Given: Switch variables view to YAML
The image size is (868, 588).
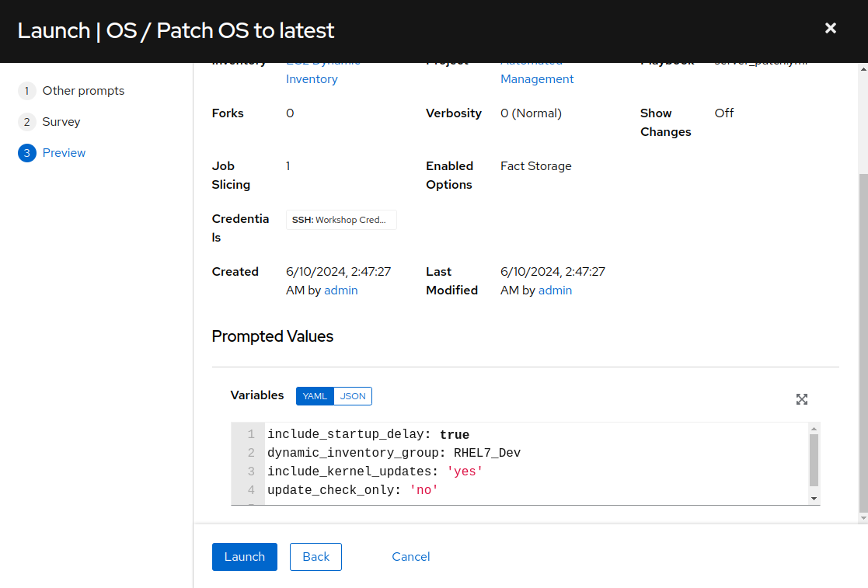Looking at the screenshot, I should tap(315, 396).
